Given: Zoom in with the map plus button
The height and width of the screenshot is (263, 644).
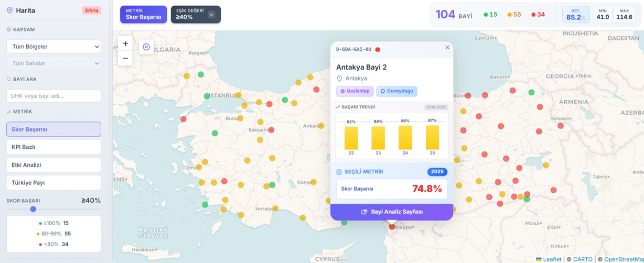Looking at the screenshot, I should (x=125, y=43).
